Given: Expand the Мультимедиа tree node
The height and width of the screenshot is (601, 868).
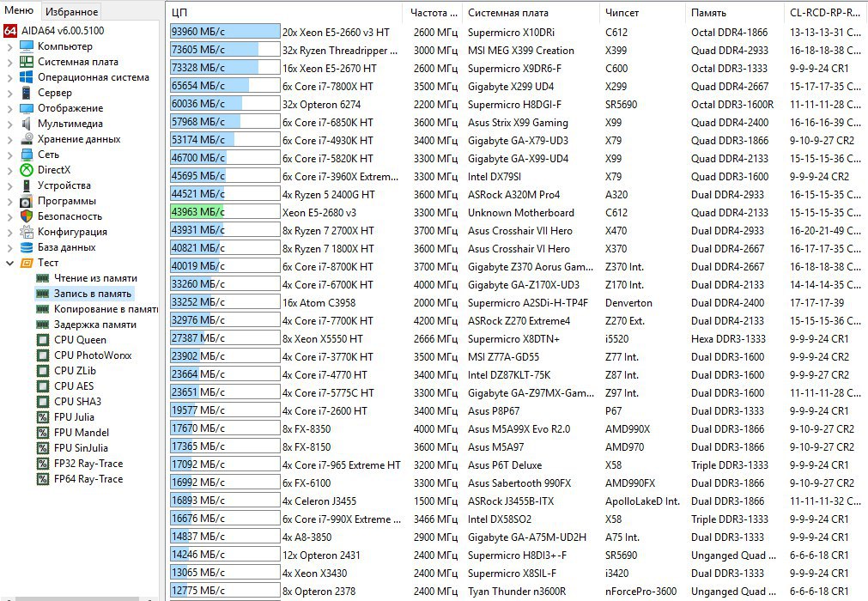Looking at the screenshot, I should [x=9, y=124].
